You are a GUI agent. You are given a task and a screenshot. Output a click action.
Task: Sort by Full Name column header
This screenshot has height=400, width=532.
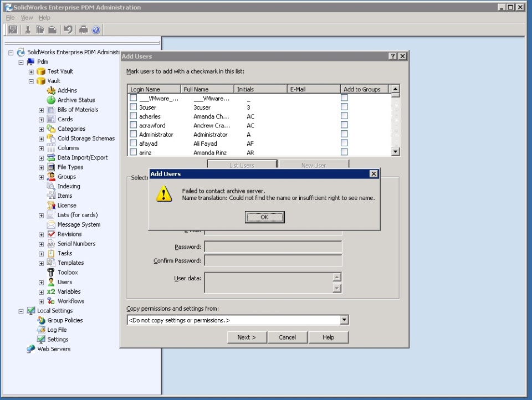click(207, 89)
